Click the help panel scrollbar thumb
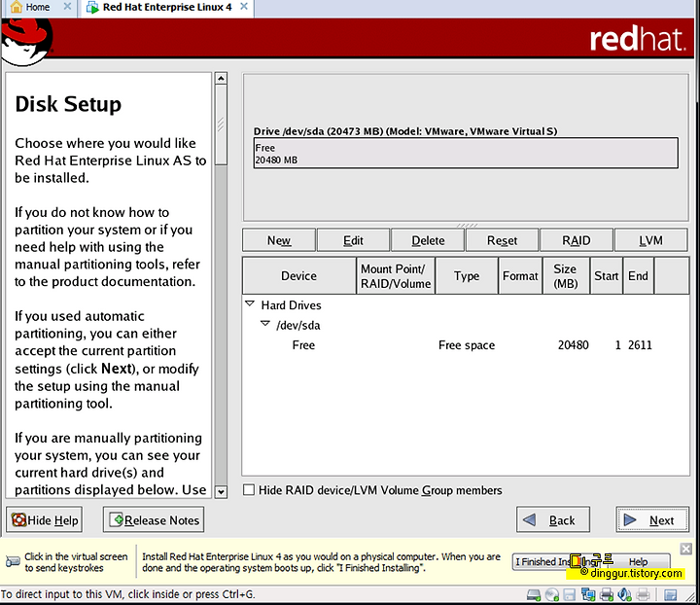700x605 pixels. pyautogui.click(x=221, y=125)
